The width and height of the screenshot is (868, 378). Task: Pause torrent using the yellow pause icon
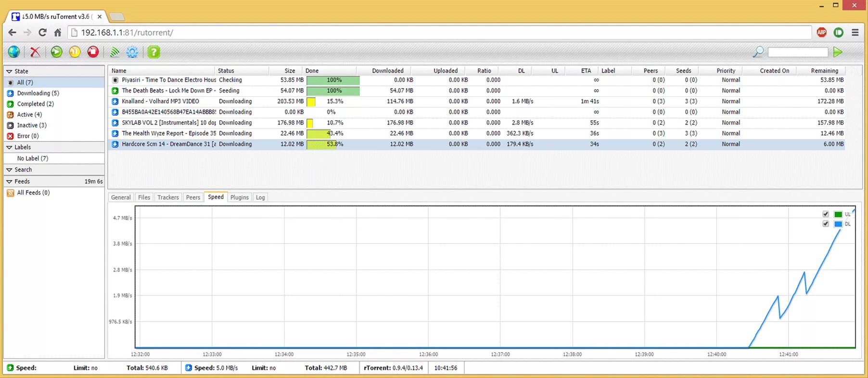point(75,52)
